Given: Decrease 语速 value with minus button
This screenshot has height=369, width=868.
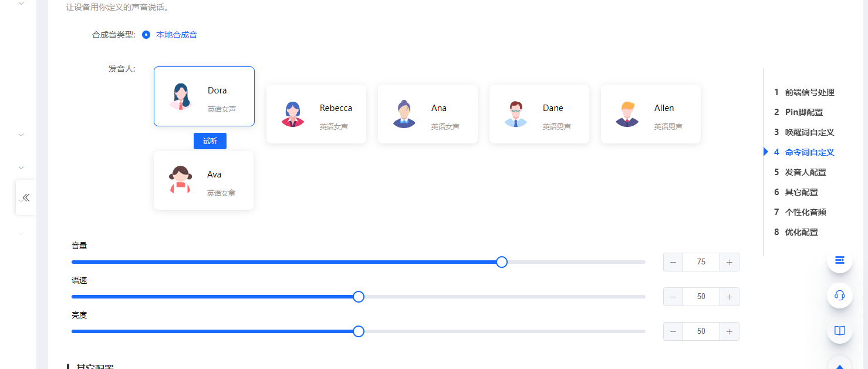Looking at the screenshot, I should (673, 297).
